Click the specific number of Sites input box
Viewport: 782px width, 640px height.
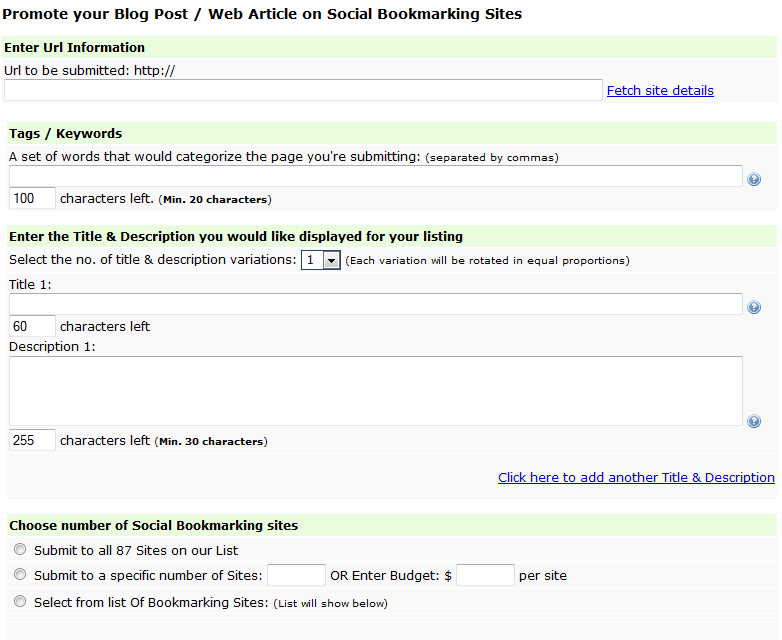(296, 575)
